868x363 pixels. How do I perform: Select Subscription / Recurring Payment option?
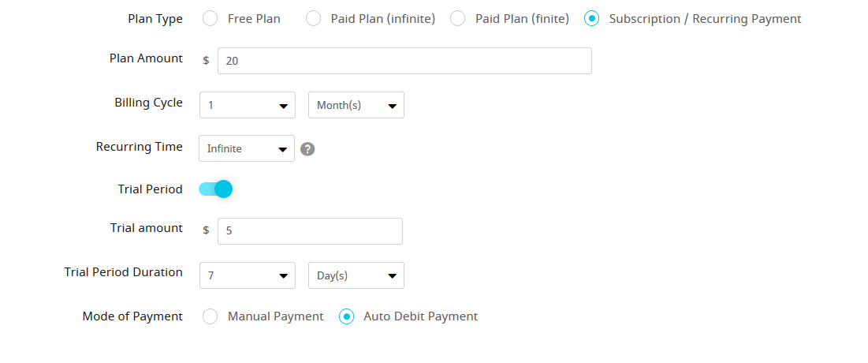click(592, 19)
